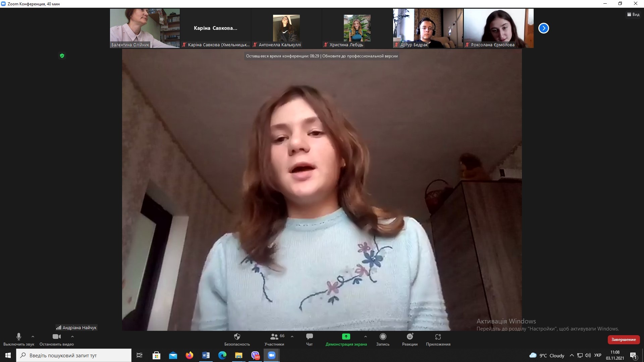
Task: Expand screen share options arrow
Action: 366,337
